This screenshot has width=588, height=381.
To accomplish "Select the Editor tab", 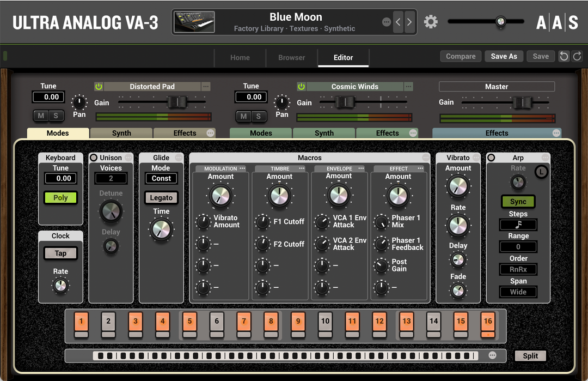I will point(343,57).
